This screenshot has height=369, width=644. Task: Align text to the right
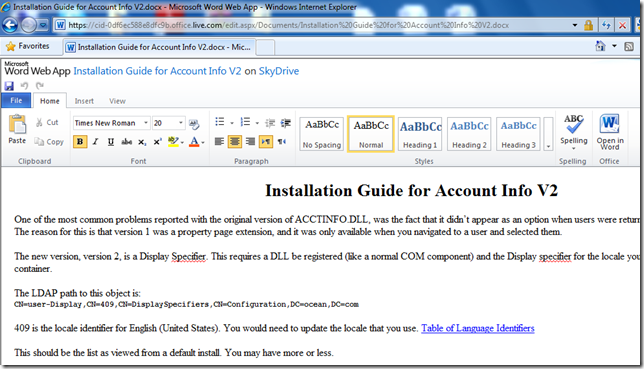click(x=250, y=142)
